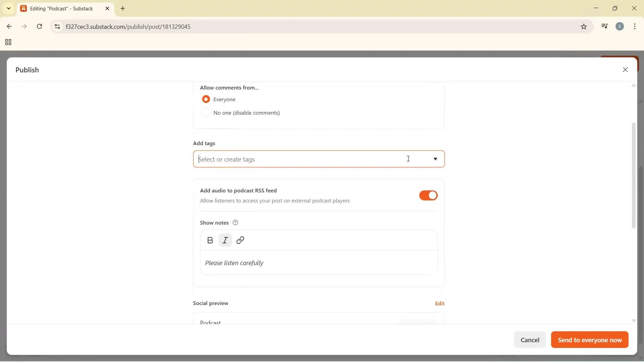Open the browser tab search dropdown
The image size is (644, 362).
coord(8,8)
